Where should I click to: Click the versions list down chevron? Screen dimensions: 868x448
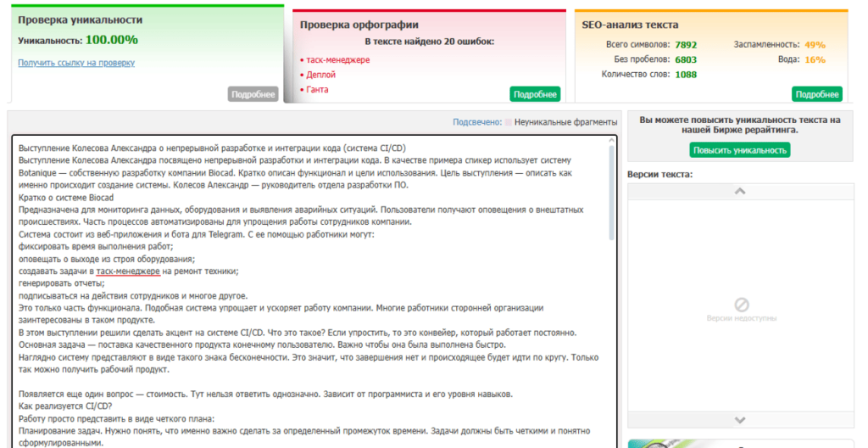[739, 420]
